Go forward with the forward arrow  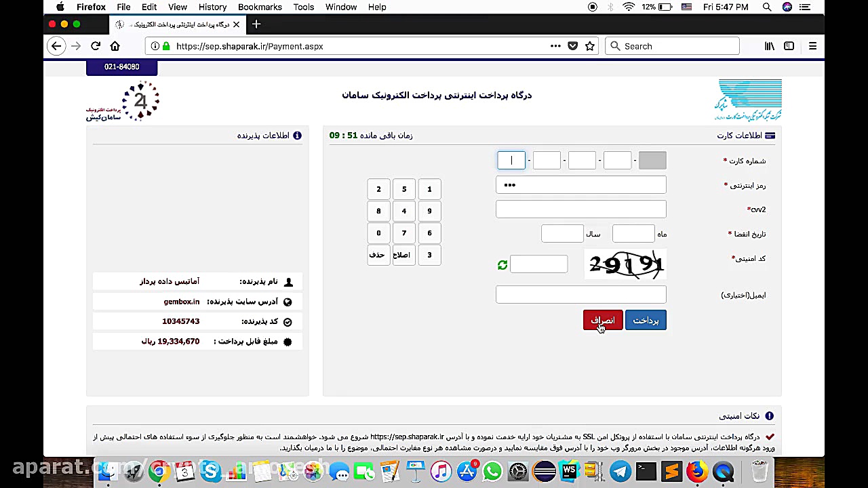76,46
